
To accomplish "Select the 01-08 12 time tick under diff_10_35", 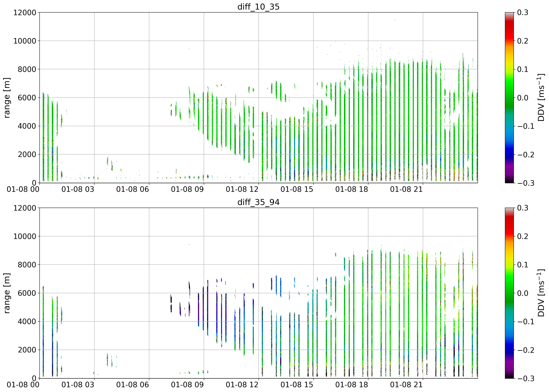I will (242, 189).
